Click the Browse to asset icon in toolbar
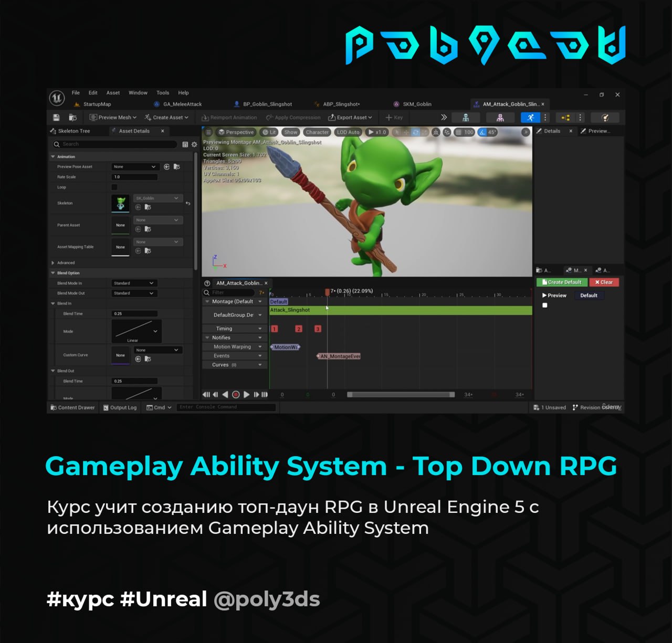This screenshot has height=643, width=672. click(72, 118)
